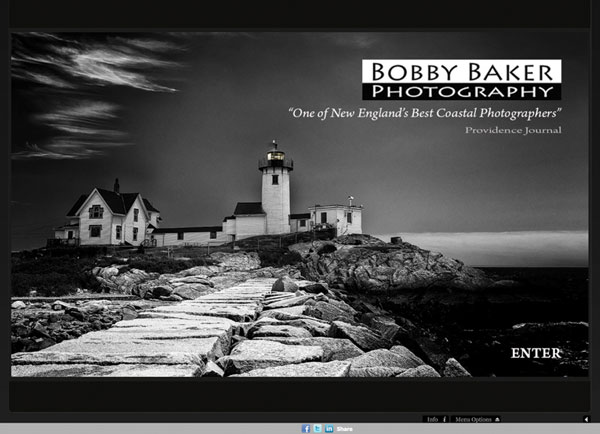Image resolution: width=600 pixels, height=434 pixels.
Task: Click the lighthouse splash photo
Action: click(x=300, y=204)
